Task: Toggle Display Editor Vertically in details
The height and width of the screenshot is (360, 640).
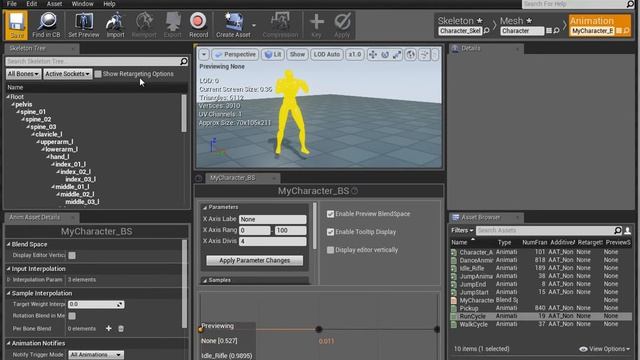Action: (x=72, y=256)
